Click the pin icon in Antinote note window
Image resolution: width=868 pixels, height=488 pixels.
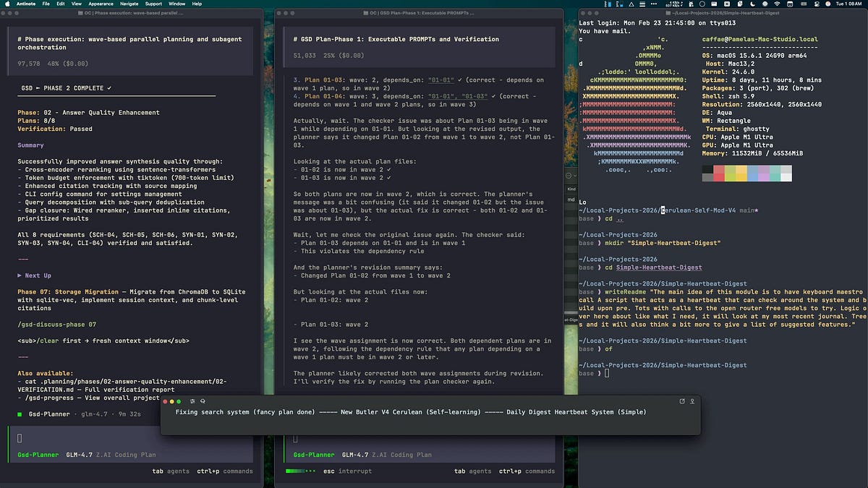click(692, 401)
